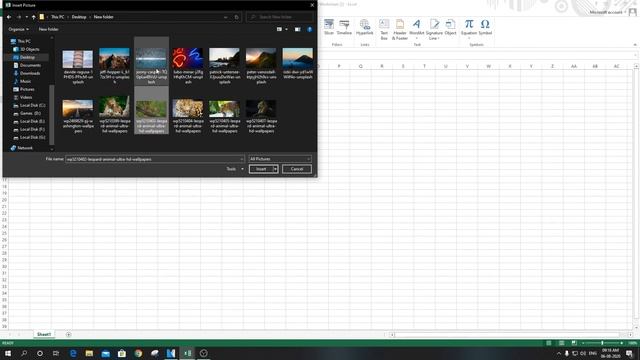
Task: Toggle the preview pane in dialog
Action: pos(298,29)
